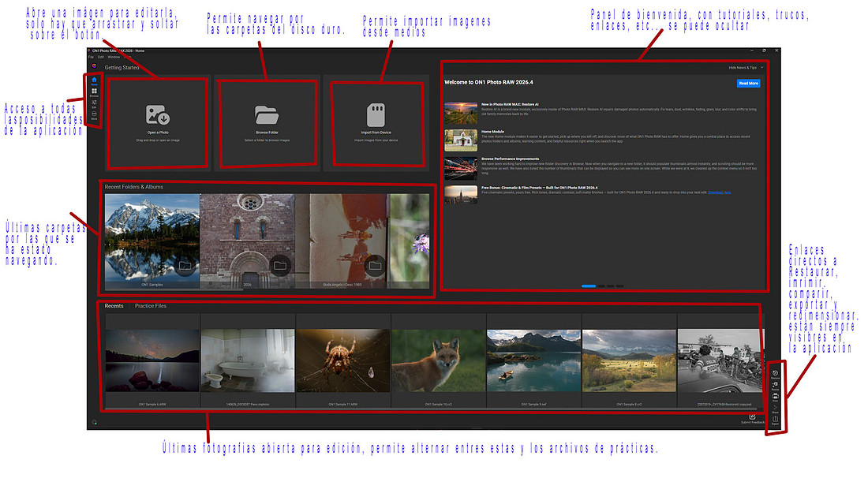This screenshot has width=868, height=478.
Task: Open the bathroom Pano.onphoto thumbnail
Action: coord(248,360)
